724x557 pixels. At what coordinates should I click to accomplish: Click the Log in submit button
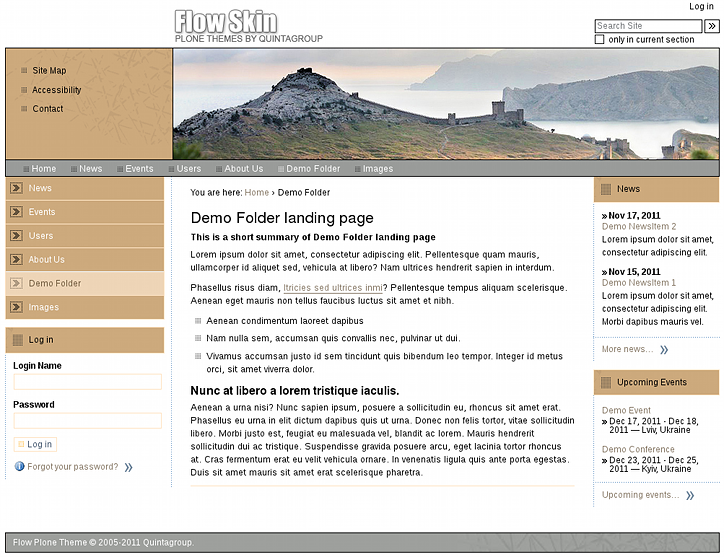coord(35,444)
